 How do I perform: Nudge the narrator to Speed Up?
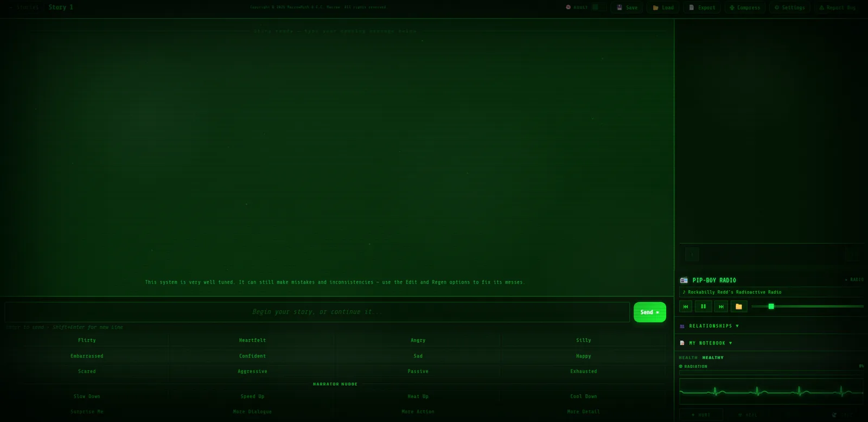[252, 396]
